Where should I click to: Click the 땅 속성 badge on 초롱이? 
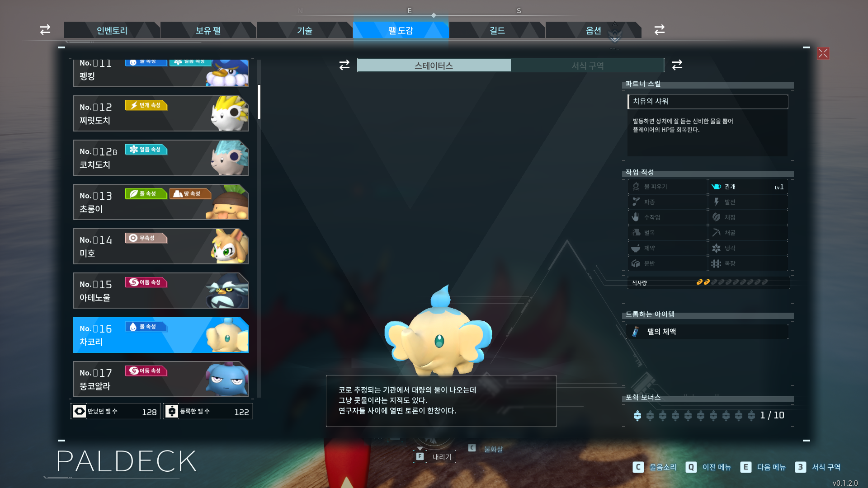[x=190, y=194]
